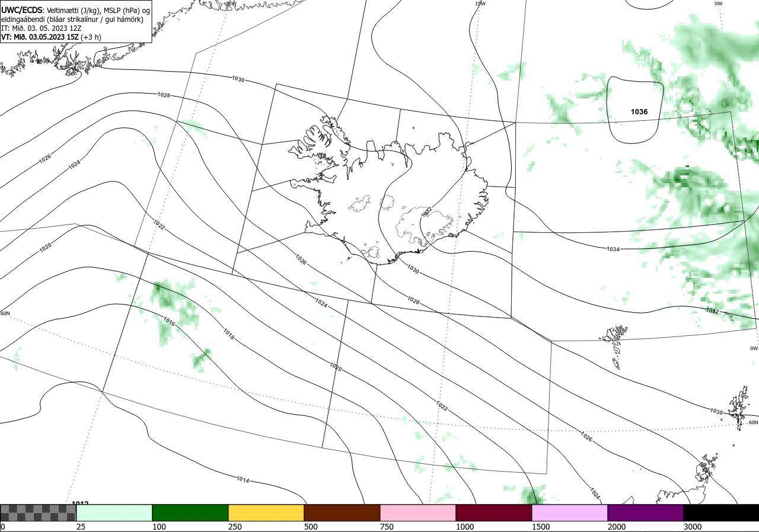The width and height of the screenshot is (759, 532).
Task: Pick the dark red 1000–1500 legend swatch
Action: 494,512
